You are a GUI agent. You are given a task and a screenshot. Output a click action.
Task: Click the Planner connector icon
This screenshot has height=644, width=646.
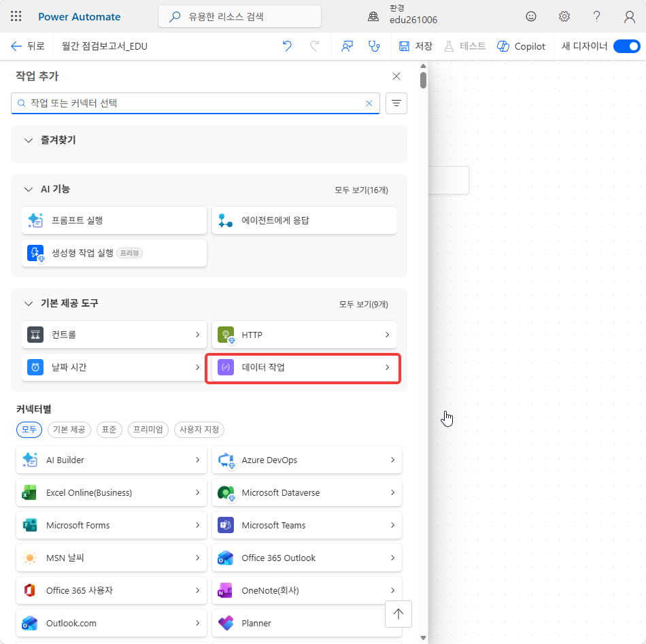click(226, 623)
